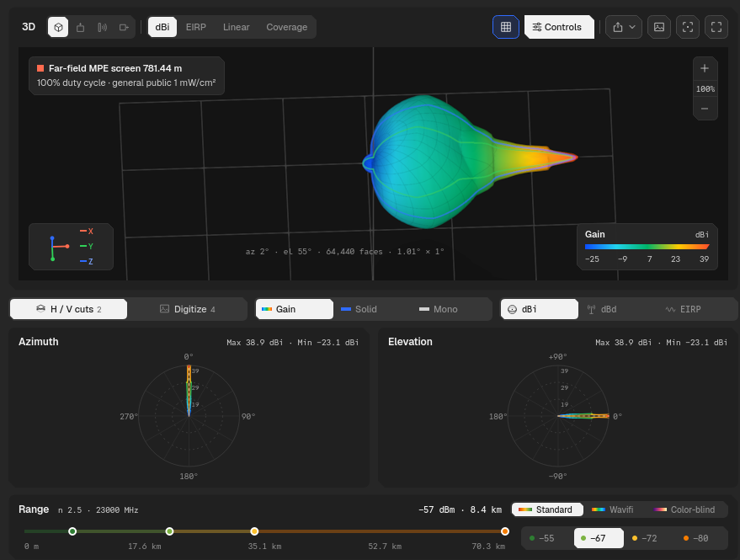
Task: Switch the 3D view to Coverage mode
Action: (286, 27)
